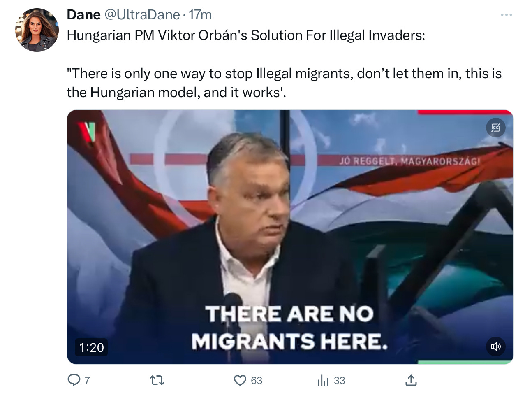The image size is (532, 400).
Task: Open the three-dot more options menu
Action: tap(506, 15)
